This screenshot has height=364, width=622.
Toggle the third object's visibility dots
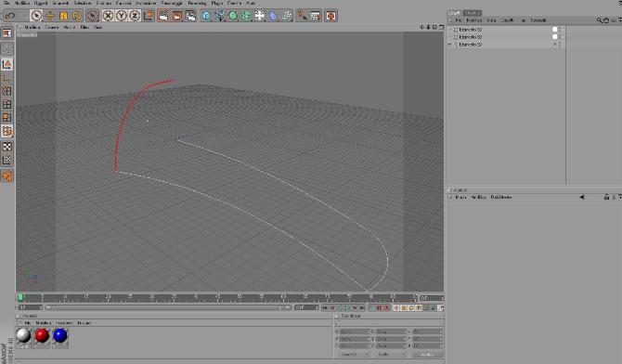(560, 45)
